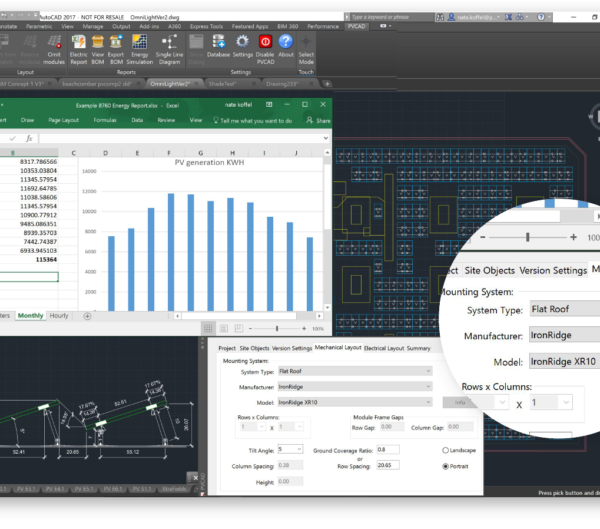Switch to the Hourly worksheet tab

[x=60, y=315]
